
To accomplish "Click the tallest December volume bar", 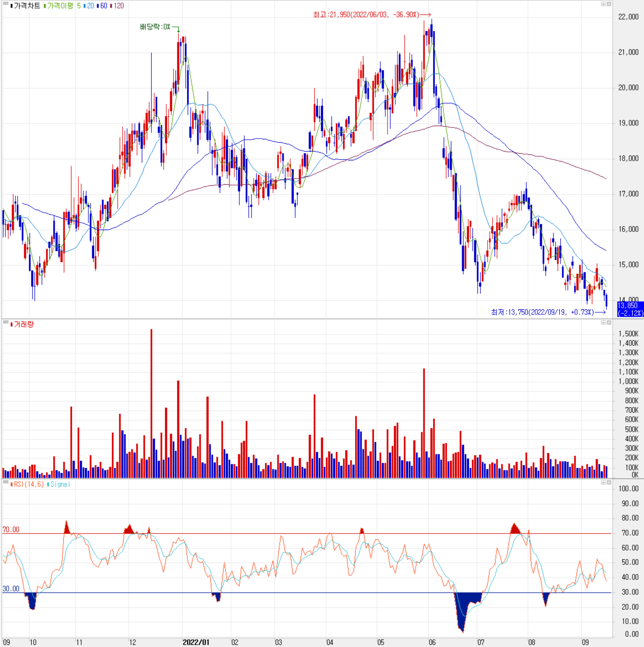I will point(151,404).
